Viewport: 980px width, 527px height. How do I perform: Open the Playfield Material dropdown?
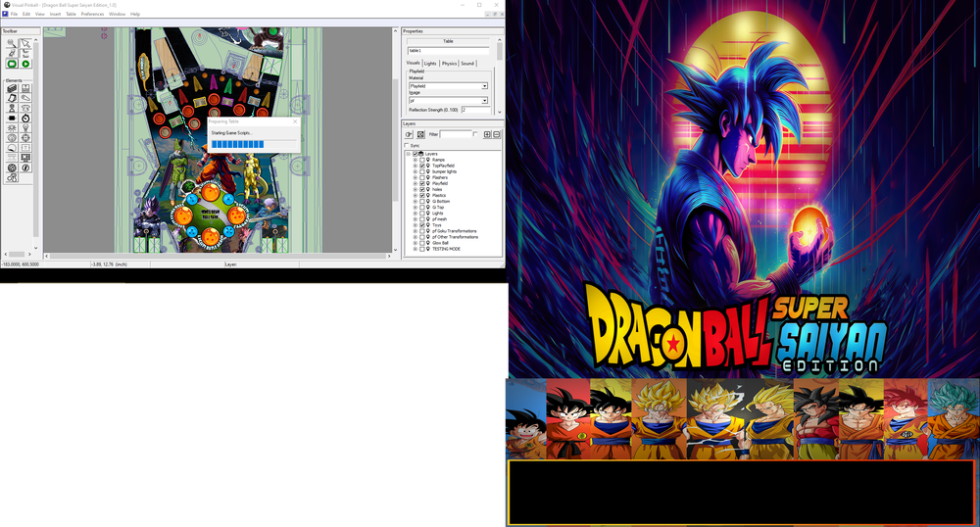coord(484,85)
